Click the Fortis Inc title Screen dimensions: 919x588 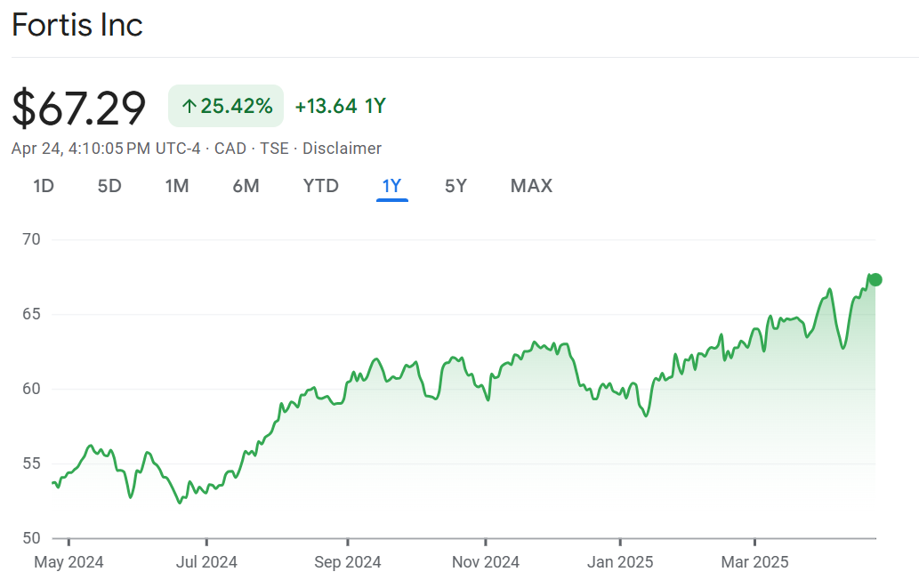click(x=77, y=25)
